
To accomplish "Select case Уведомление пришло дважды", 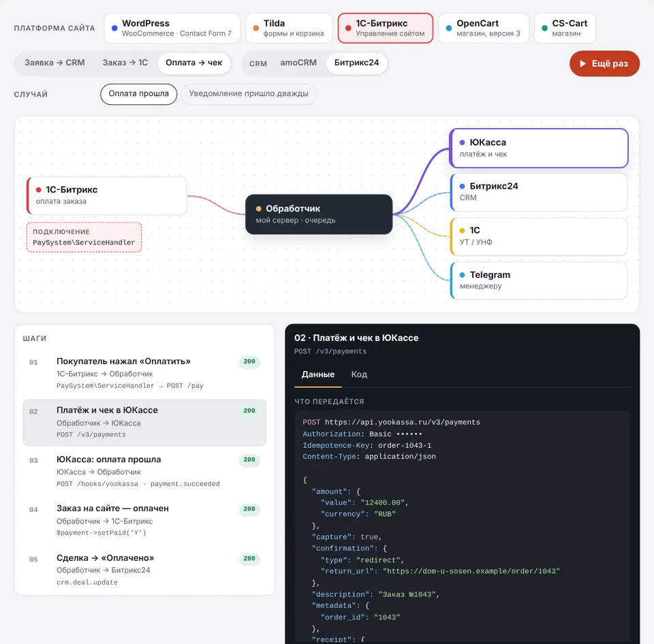I will coord(249,94).
